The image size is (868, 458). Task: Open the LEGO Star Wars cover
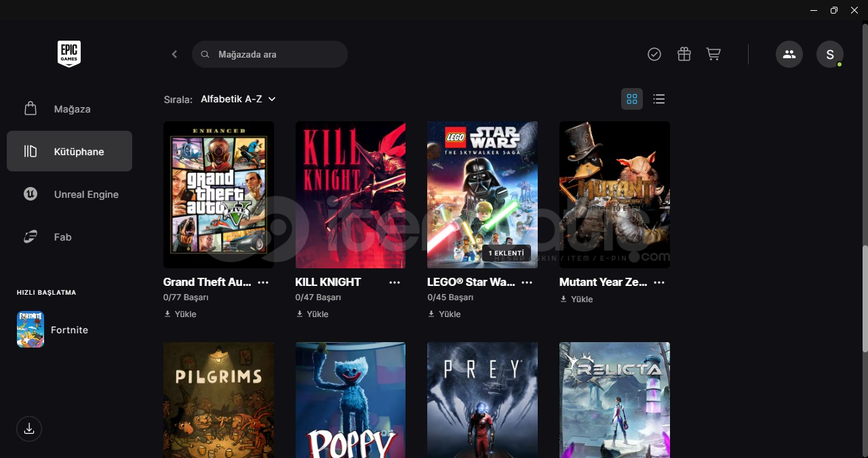coord(482,194)
